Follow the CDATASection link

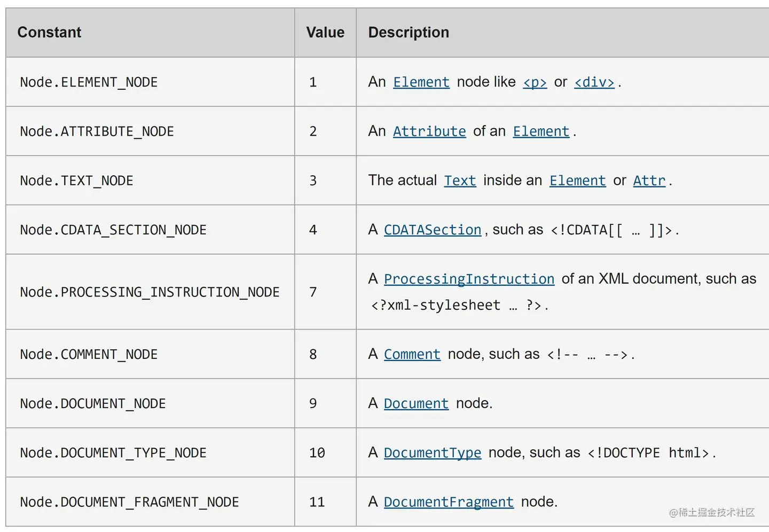433,230
